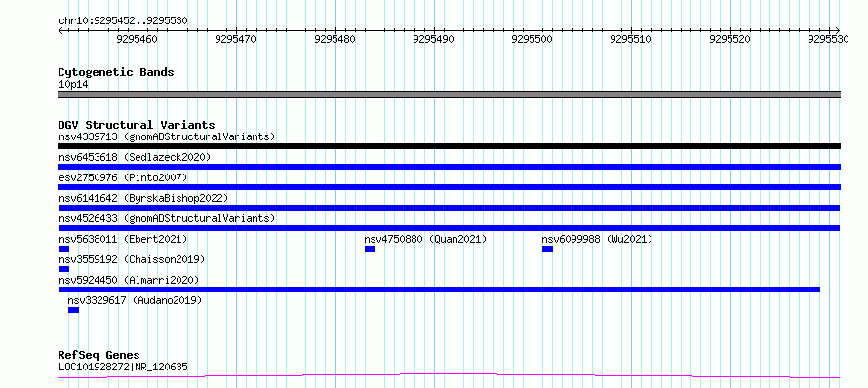Open variant label nsv6141642 (ByrskaBishop2022)
Image resolution: width=868 pixels, height=388 pixels.
tap(142, 198)
